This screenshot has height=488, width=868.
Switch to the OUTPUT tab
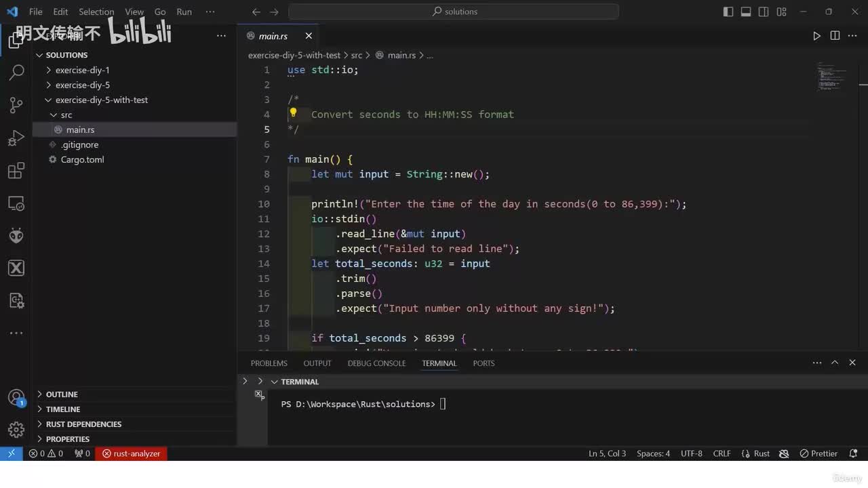pos(317,363)
